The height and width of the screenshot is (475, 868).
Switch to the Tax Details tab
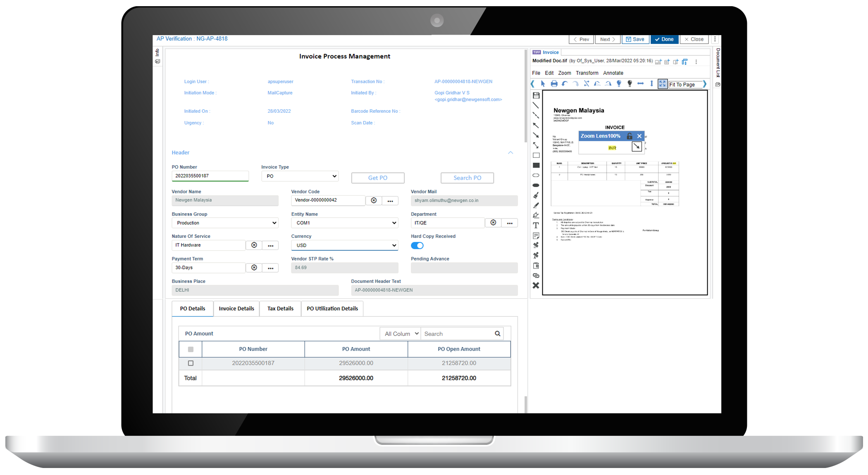[x=280, y=309]
